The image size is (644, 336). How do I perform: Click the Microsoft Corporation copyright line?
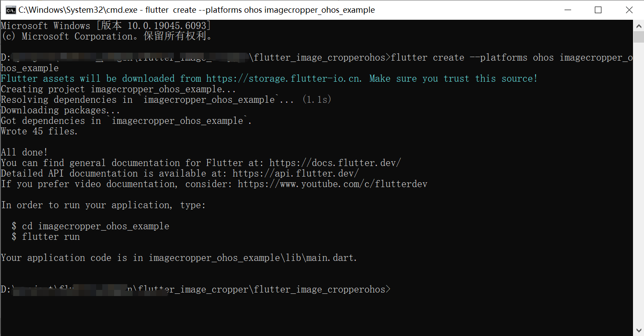point(107,36)
